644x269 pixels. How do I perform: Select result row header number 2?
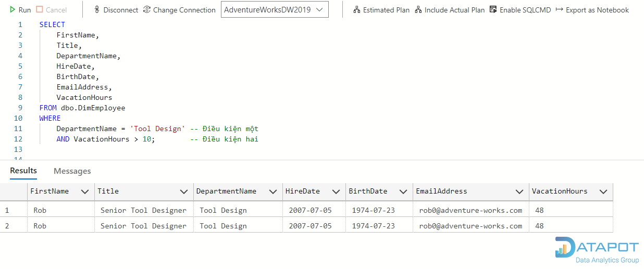tap(14, 226)
